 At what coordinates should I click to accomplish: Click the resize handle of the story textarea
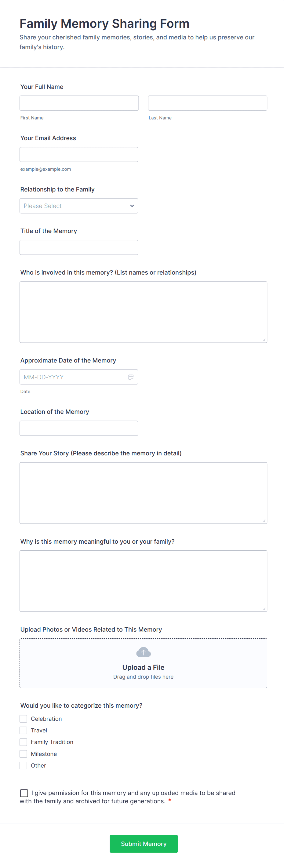[264, 521]
